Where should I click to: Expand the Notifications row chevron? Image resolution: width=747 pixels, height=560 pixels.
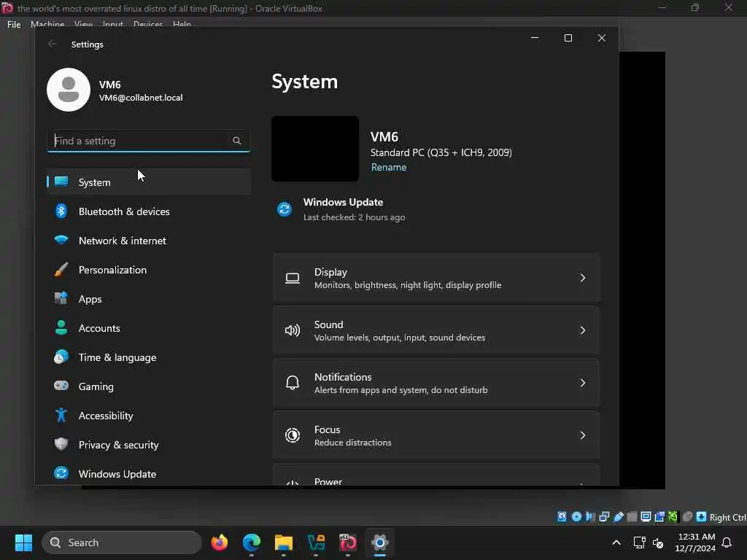(x=582, y=383)
